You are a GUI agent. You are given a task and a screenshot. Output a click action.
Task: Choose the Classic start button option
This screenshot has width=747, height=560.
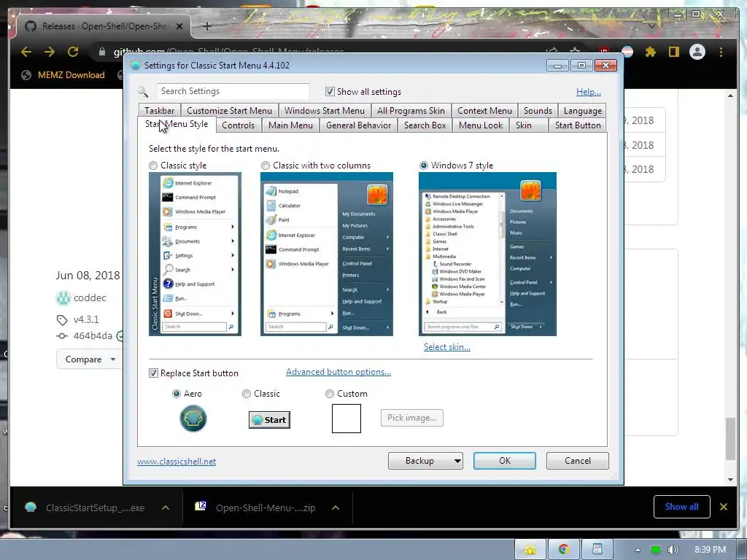tap(247, 394)
